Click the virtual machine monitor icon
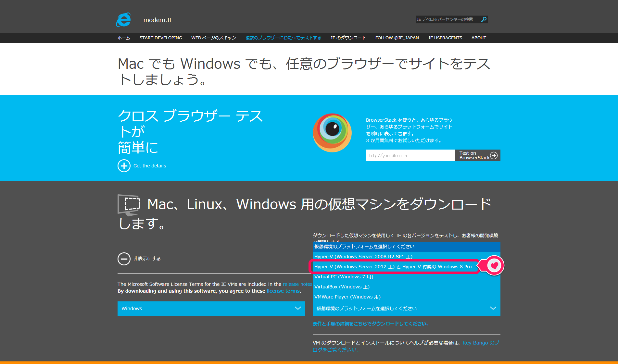618x364 pixels. [x=129, y=205]
